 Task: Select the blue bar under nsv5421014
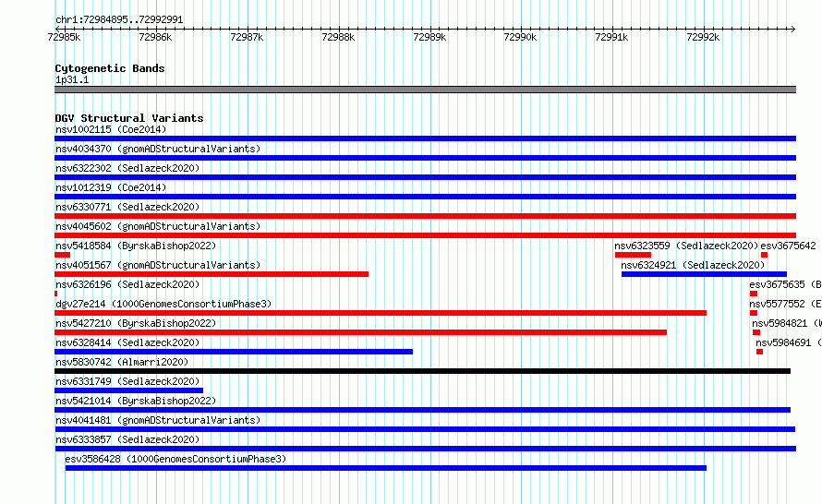422,410
